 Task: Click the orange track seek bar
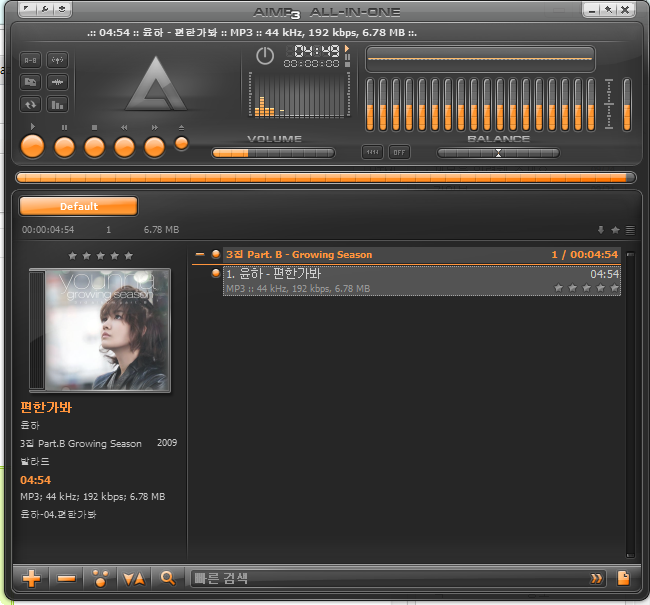(x=326, y=177)
